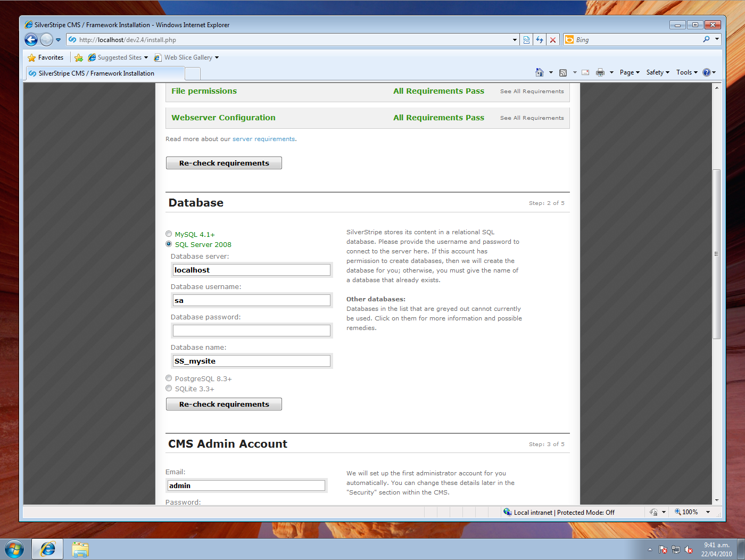Stop loading with the red stop icon
The height and width of the screenshot is (560, 745).
point(553,39)
